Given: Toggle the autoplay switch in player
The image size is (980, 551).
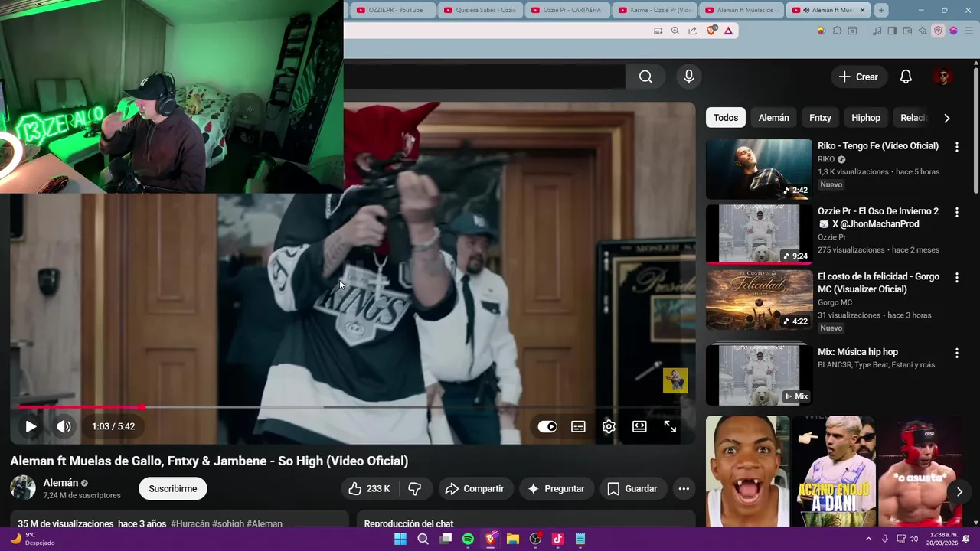Looking at the screenshot, I should click(x=547, y=426).
